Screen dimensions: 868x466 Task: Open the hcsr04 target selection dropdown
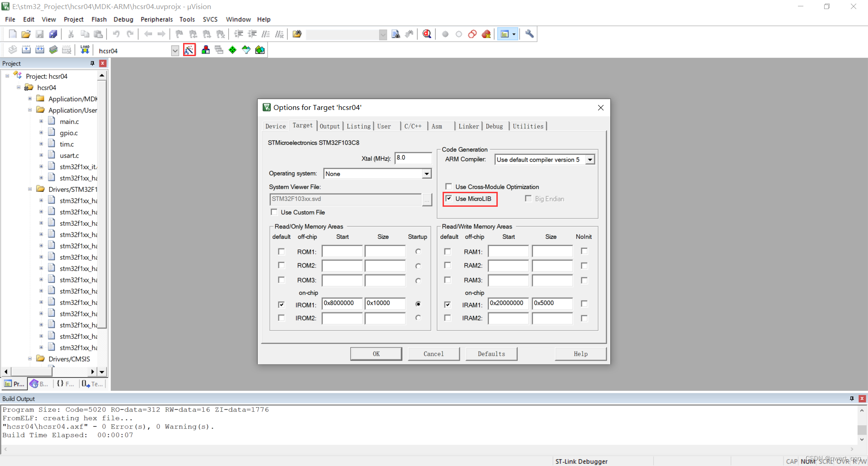tap(175, 51)
